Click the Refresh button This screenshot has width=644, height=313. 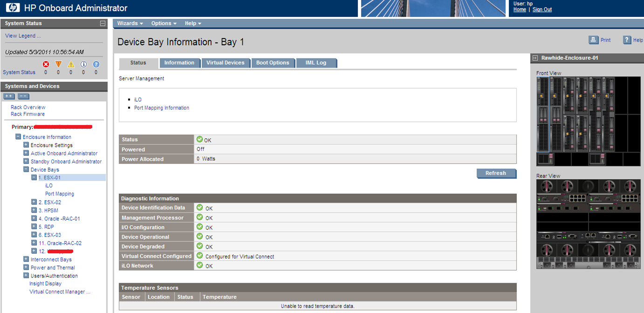pyautogui.click(x=496, y=173)
